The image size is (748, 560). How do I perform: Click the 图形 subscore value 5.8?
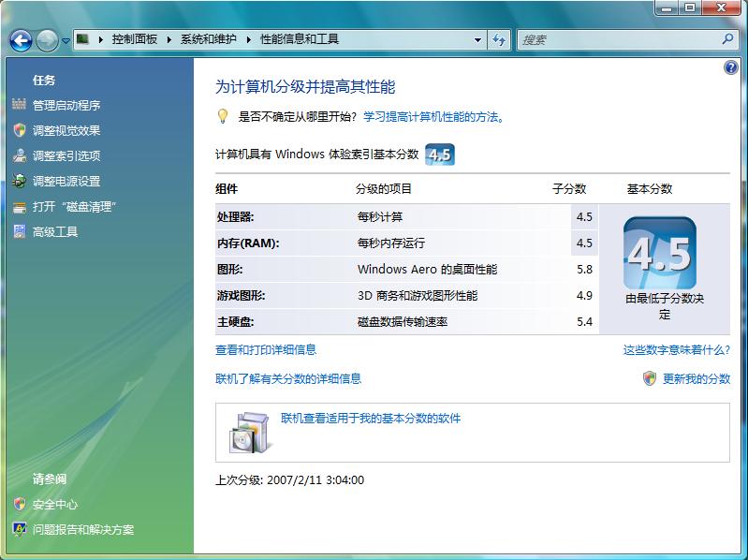pyautogui.click(x=584, y=269)
